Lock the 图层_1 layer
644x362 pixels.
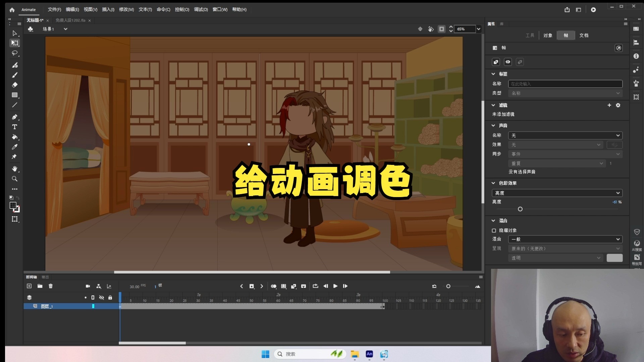(x=110, y=306)
